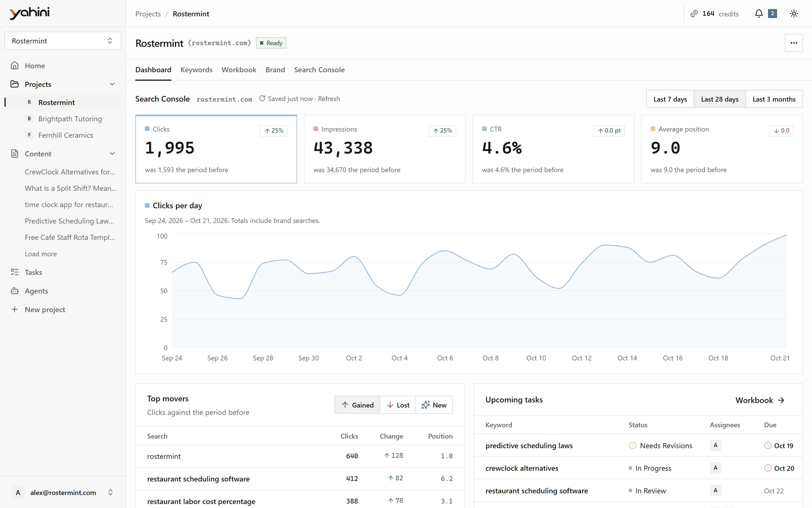Click the Ready status badge
This screenshot has height=508, width=812.
(271, 43)
